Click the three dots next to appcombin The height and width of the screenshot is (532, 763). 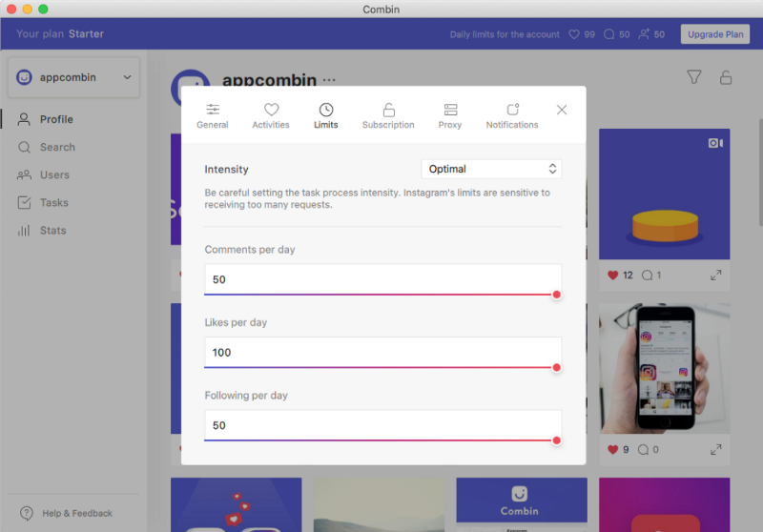(329, 80)
